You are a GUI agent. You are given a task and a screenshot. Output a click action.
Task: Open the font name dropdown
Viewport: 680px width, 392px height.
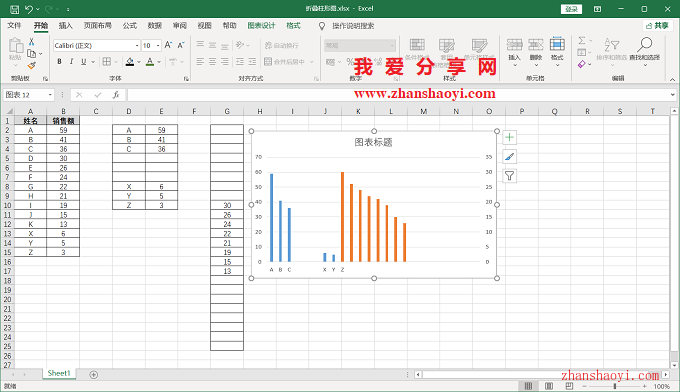click(x=137, y=46)
